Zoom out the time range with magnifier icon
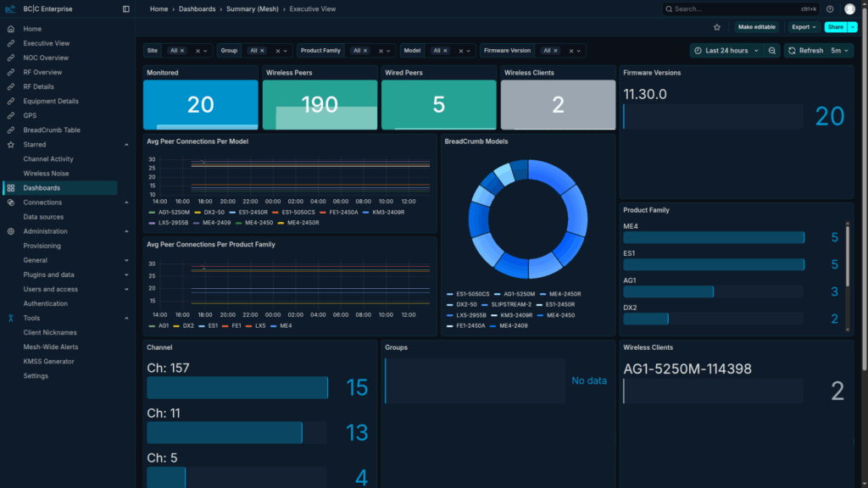 [x=772, y=50]
